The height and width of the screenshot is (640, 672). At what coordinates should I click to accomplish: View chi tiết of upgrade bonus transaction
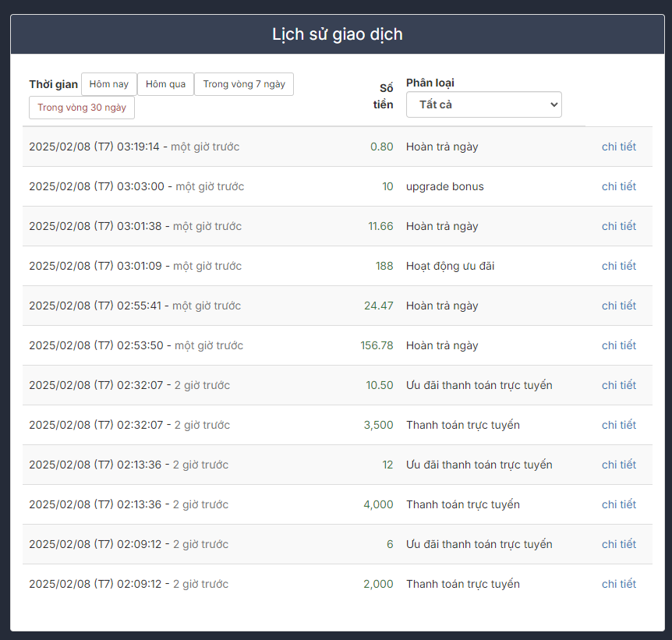618,186
